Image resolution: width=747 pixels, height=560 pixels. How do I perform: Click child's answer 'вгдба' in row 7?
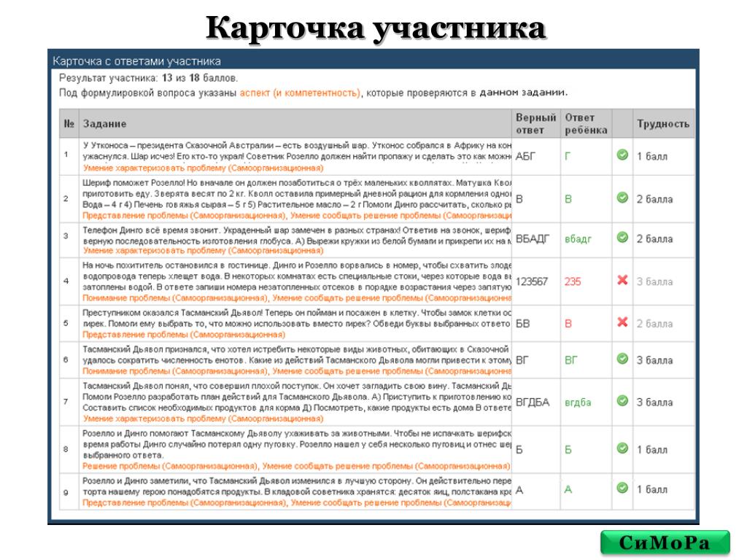point(578,402)
